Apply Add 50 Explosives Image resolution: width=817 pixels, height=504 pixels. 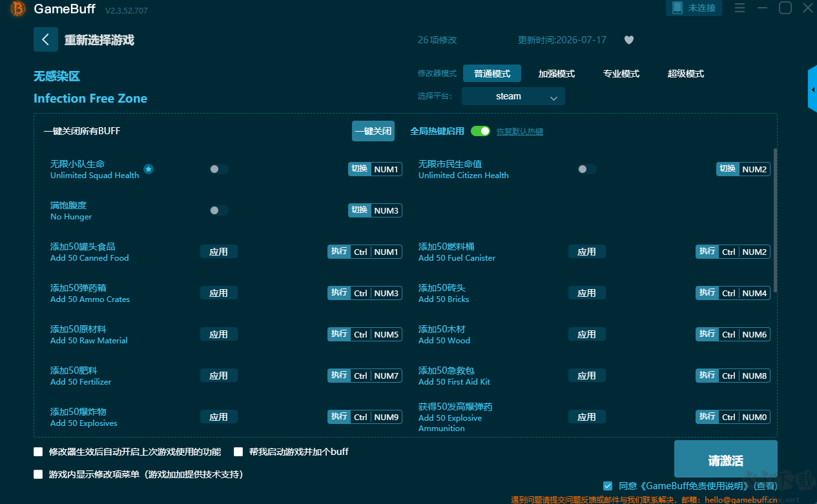point(219,417)
